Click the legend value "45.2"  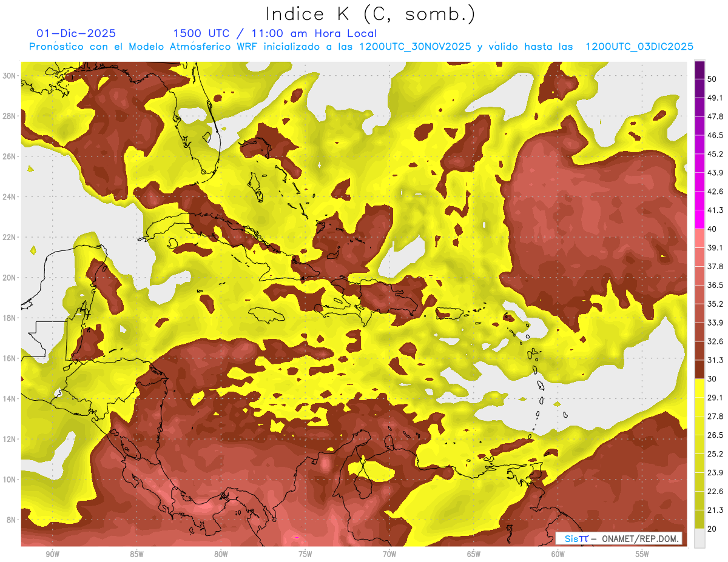(x=715, y=154)
